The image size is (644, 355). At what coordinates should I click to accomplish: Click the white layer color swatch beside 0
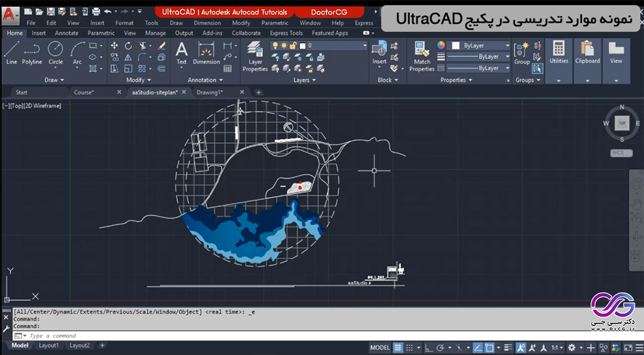pyautogui.click(x=303, y=46)
